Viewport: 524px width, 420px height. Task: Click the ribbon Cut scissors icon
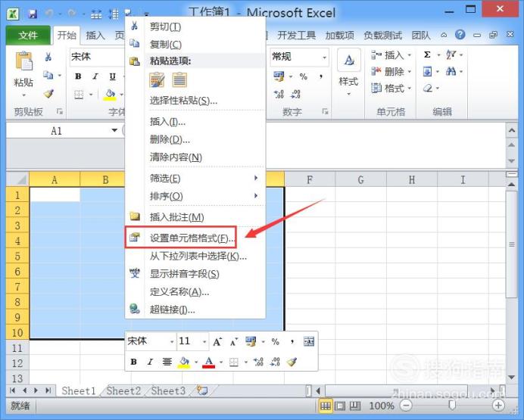[x=48, y=57]
